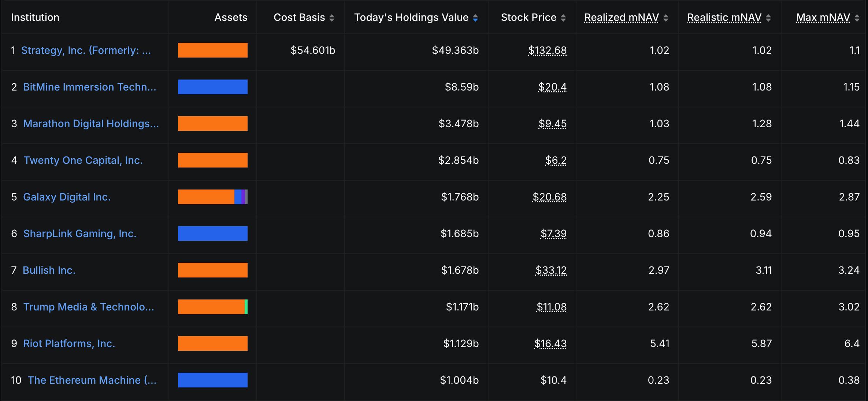The width and height of the screenshot is (868, 401).
Task: Click Trump Media assets bar
Action: tap(212, 307)
